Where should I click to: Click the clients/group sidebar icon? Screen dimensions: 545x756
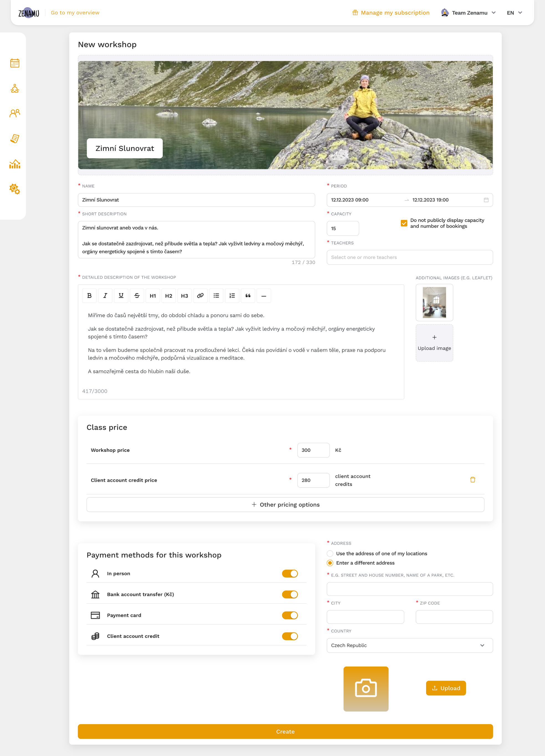click(15, 113)
